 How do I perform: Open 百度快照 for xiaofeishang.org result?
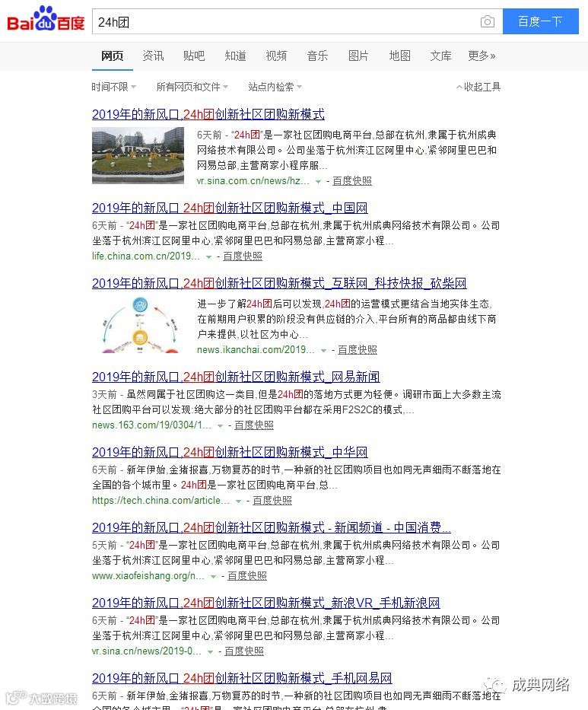tap(247, 575)
